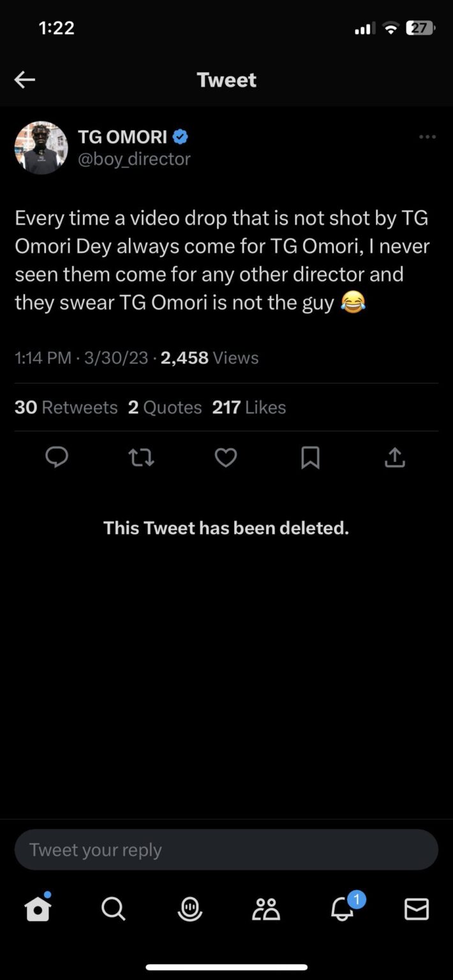Show the 217 Likes list
The image size is (453, 980).
(249, 407)
